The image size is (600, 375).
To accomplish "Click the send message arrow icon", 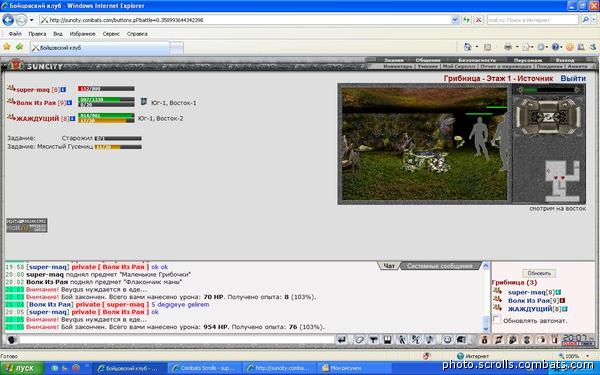I will [x=342, y=339].
